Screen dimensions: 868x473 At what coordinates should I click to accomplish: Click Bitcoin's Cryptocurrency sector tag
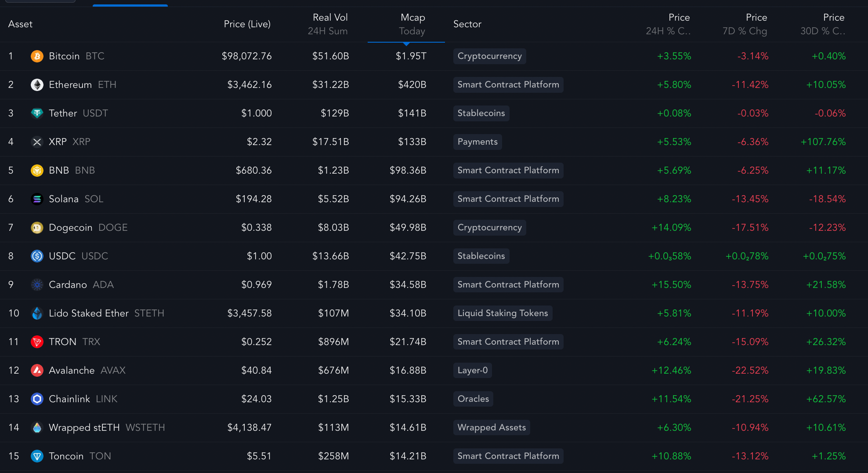click(489, 56)
